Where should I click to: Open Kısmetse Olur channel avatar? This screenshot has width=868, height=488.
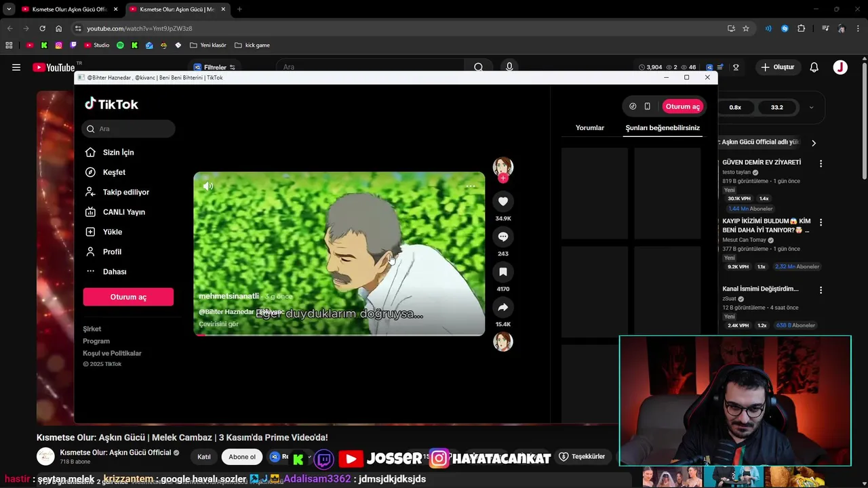coord(45,457)
